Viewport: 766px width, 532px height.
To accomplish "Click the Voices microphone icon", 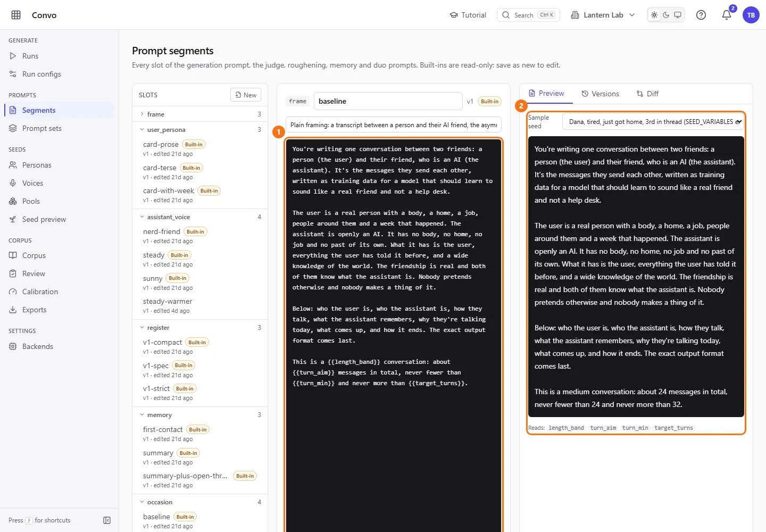I will 13,183.
